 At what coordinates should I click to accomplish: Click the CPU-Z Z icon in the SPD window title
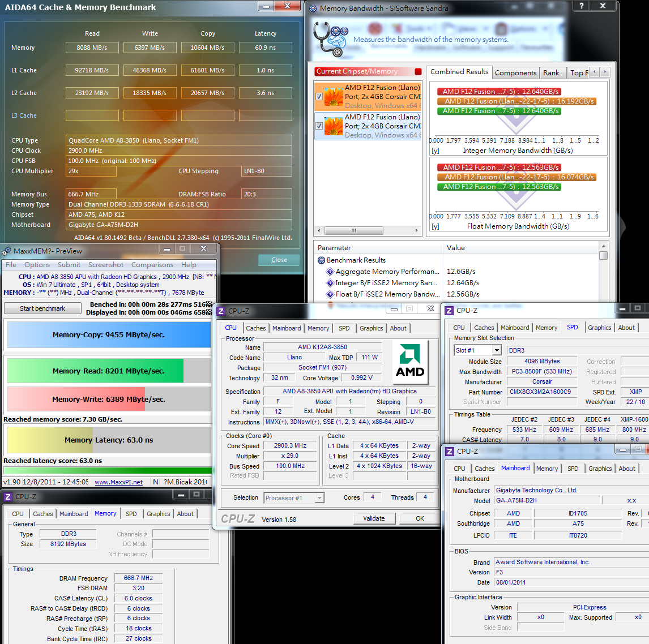[x=449, y=311]
